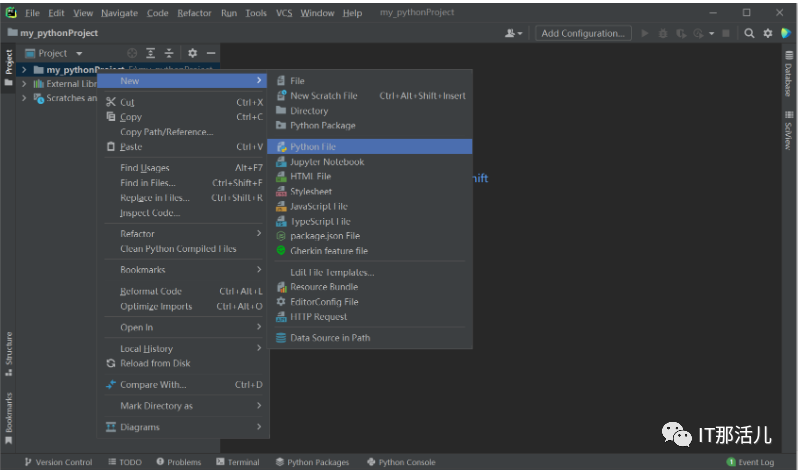Choose HTML File from New submenu
This screenshot has height=470, width=798.
370,177
